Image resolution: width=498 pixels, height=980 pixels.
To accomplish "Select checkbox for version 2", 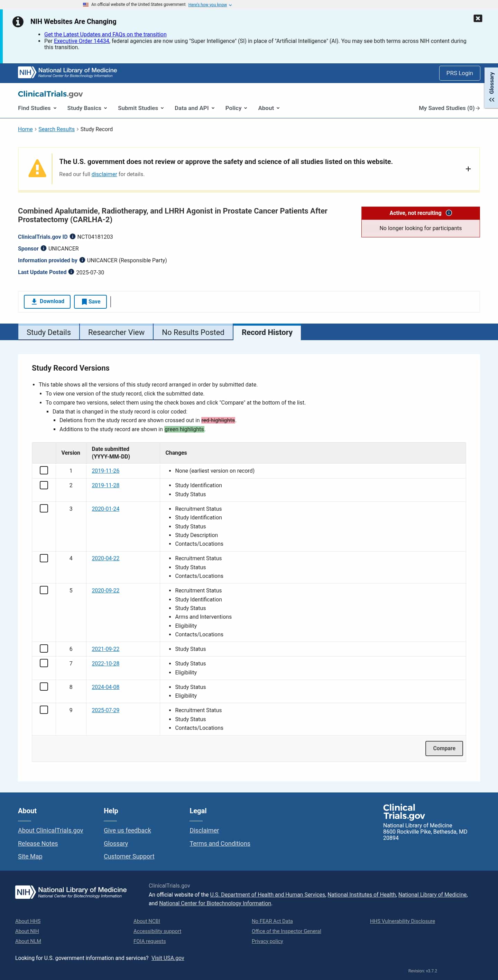I will pyautogui.click(x=44, y=485).
